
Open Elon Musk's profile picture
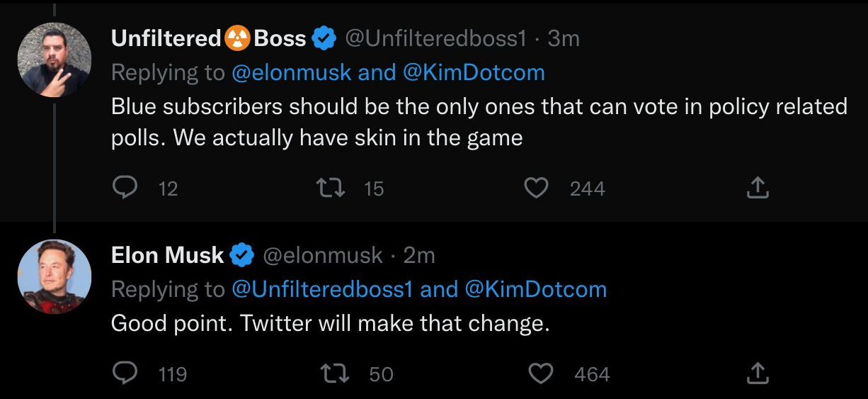55,276
